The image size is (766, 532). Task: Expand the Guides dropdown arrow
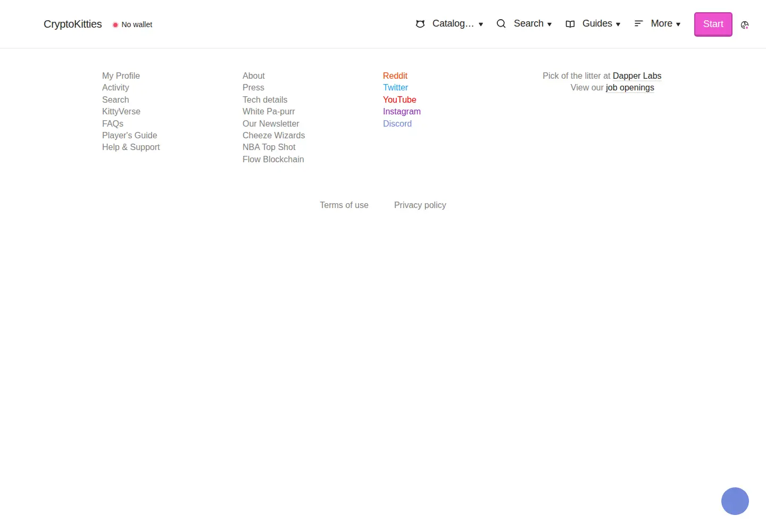pyautogui.click(x=618, y=24)
